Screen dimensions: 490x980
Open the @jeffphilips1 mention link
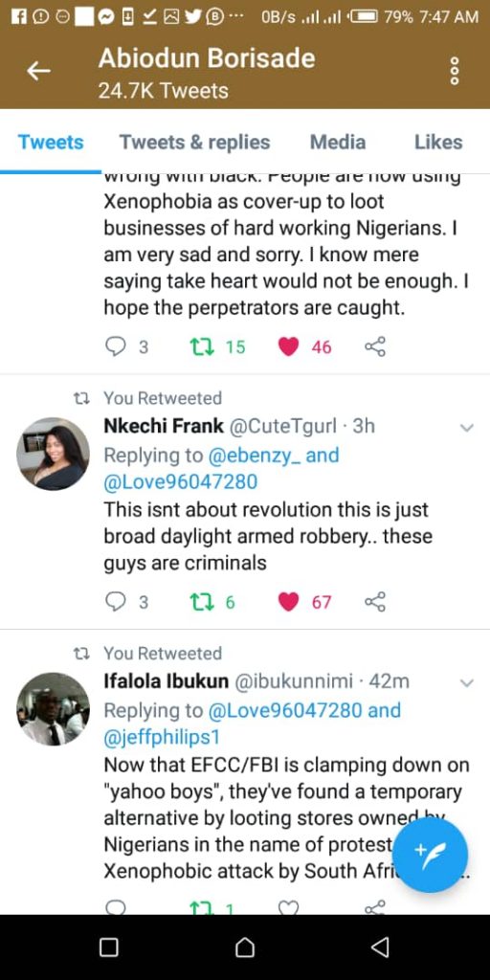point(161,738)
